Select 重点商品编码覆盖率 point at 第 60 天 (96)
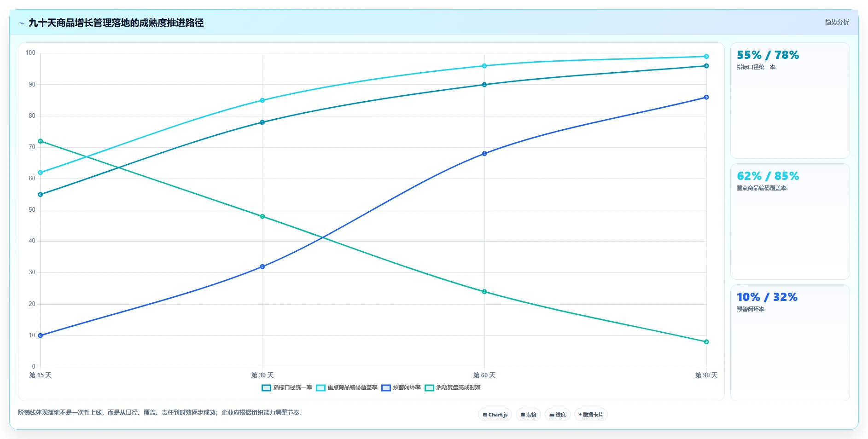Viewport: 868px width, 439px height. (x=484, y=66)
